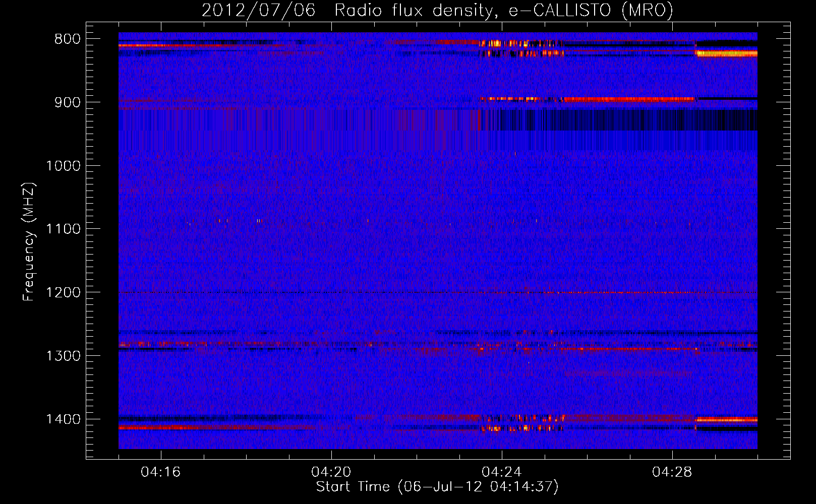The width and height of the screenshot is (816, 504).
Task: Click the 'Frequency (MHZ)' axis label
Action: point(29,241)
